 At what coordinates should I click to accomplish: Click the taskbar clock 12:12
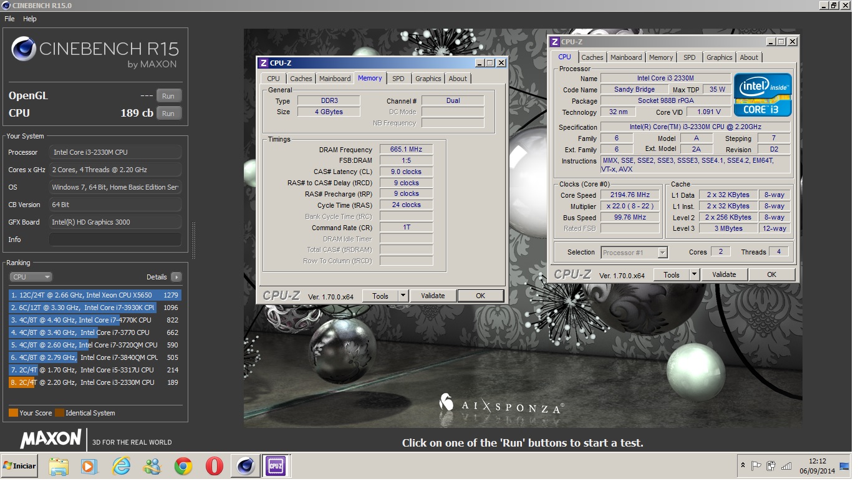(817, 462)
